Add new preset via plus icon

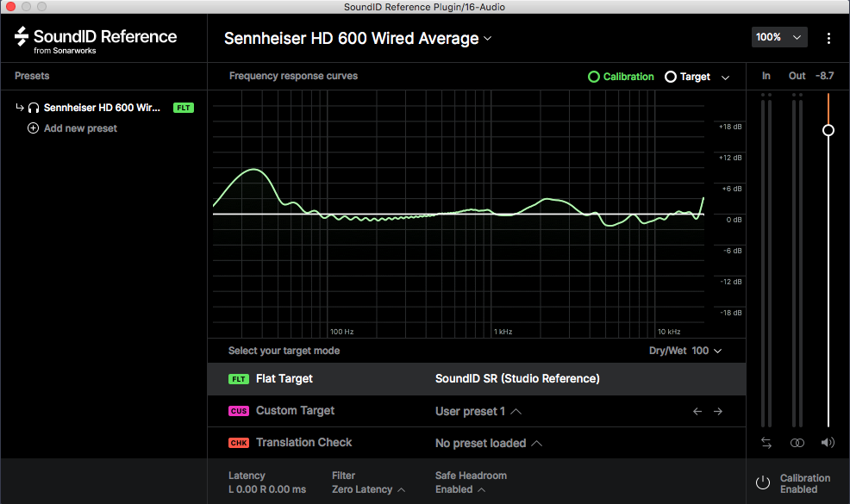click(33, 128)
